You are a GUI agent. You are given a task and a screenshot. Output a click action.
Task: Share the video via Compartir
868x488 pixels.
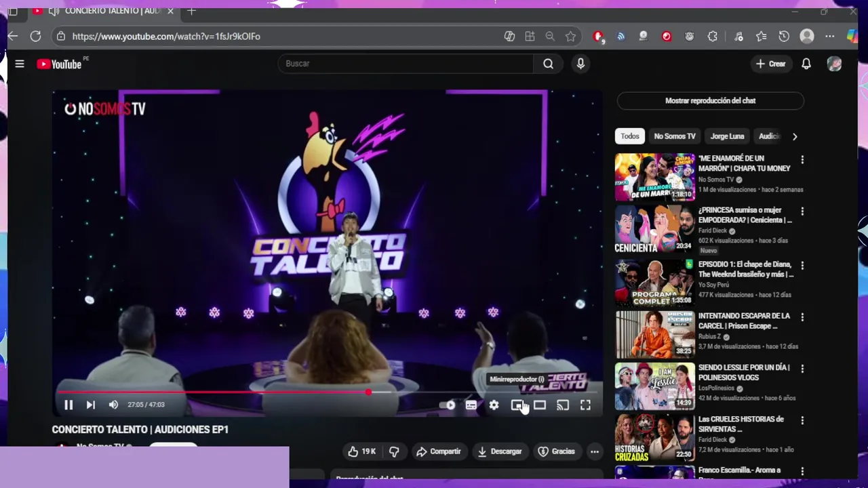tap(439, 451)
